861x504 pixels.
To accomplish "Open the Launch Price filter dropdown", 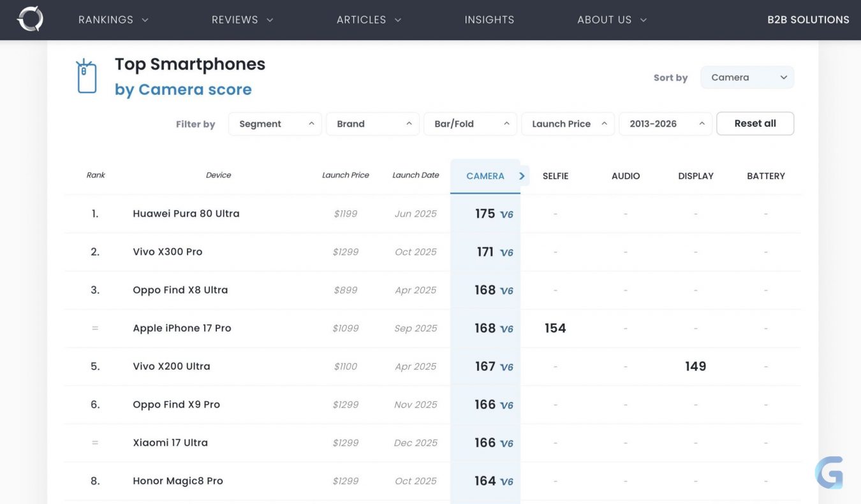I will pyautogui.click(x=568, y=124).
